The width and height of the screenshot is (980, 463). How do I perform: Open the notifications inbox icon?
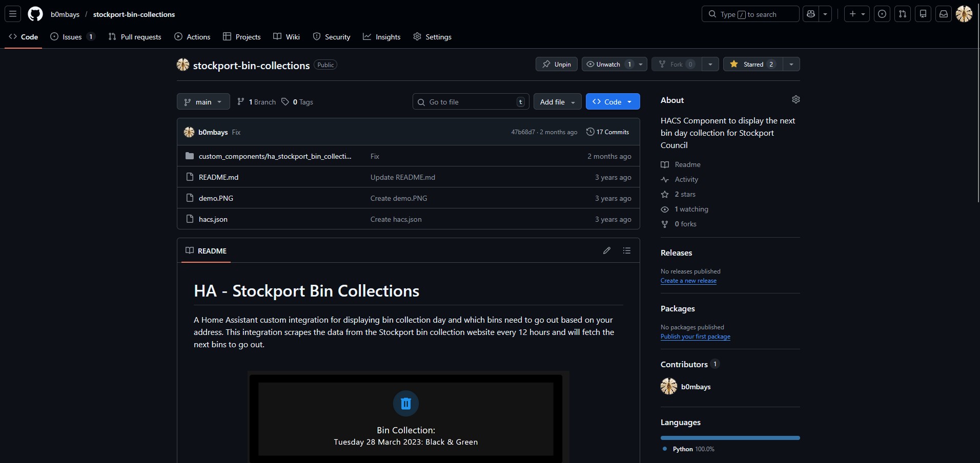(x=944, y=14)
